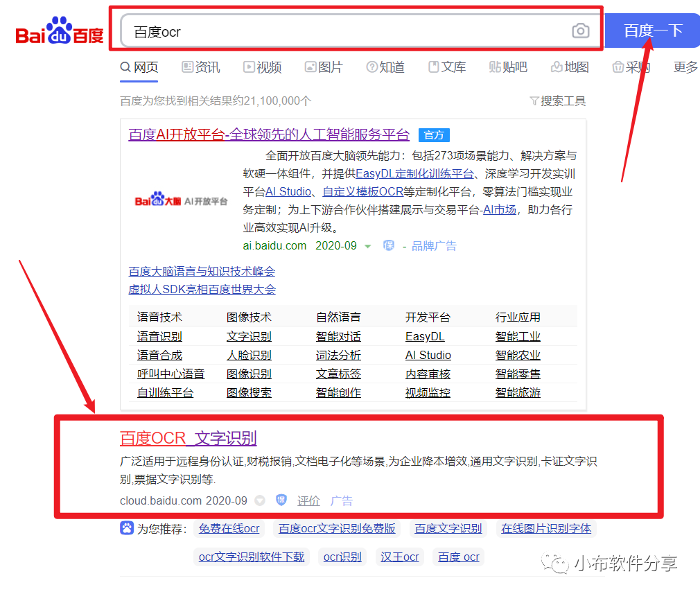
Task: Open the 地图 tab
Action: 570,67
